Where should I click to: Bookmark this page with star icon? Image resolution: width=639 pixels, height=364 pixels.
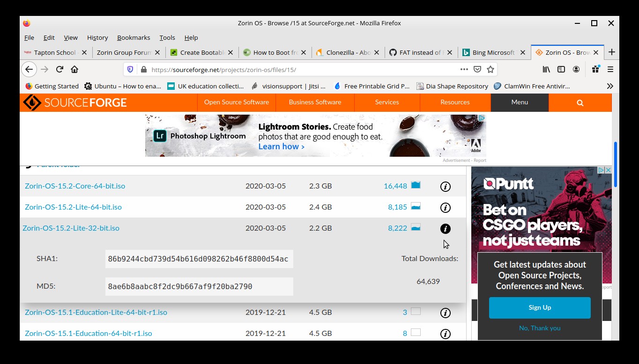tap(490, 69)
